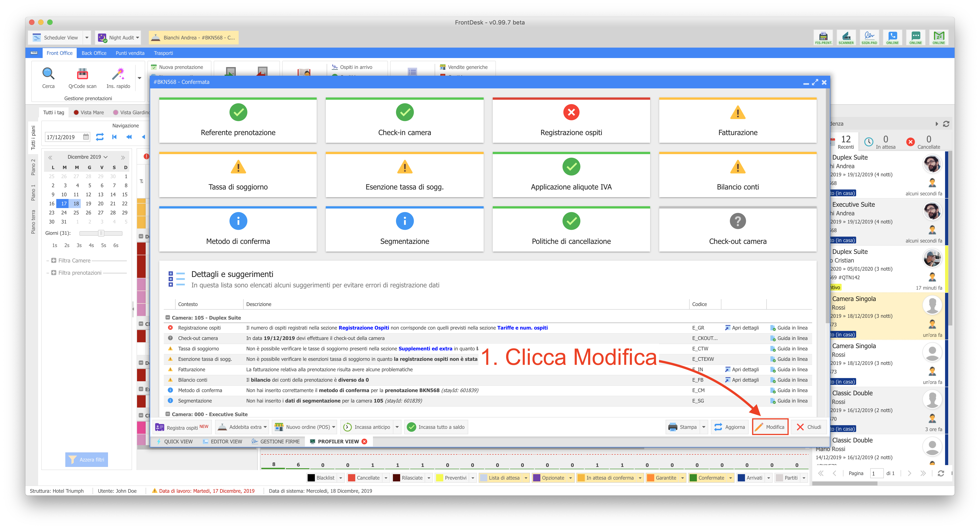
Task: Open the Metodo di conferma info card
Action: pos(238,229)
